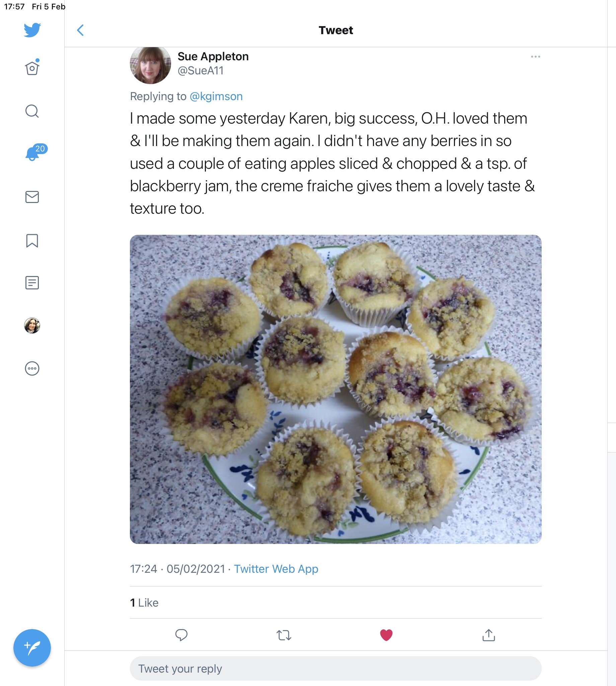Click the Tweet your reply field
The image size is (616, 686).
[x=335, y=668]
